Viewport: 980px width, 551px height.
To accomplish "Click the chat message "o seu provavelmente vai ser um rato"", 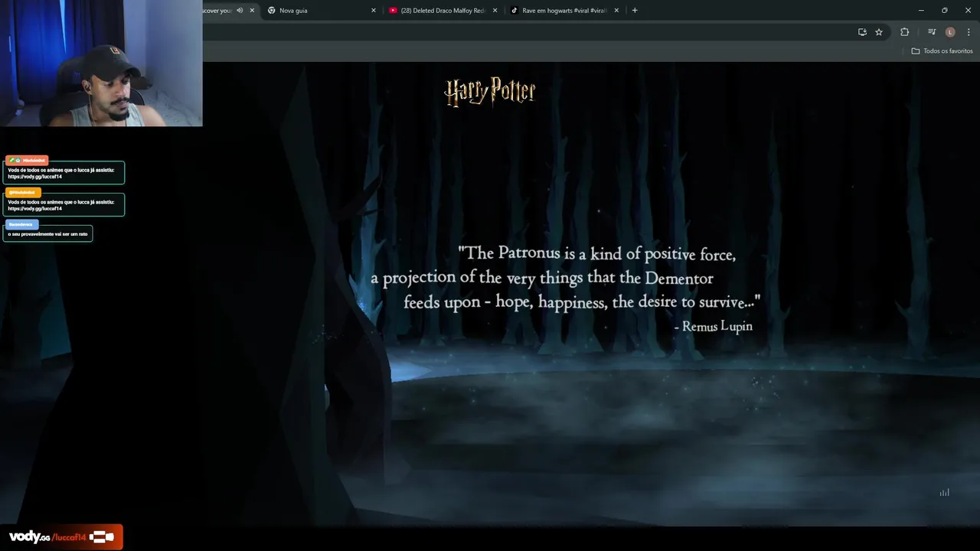I will [x=47, y=234].
